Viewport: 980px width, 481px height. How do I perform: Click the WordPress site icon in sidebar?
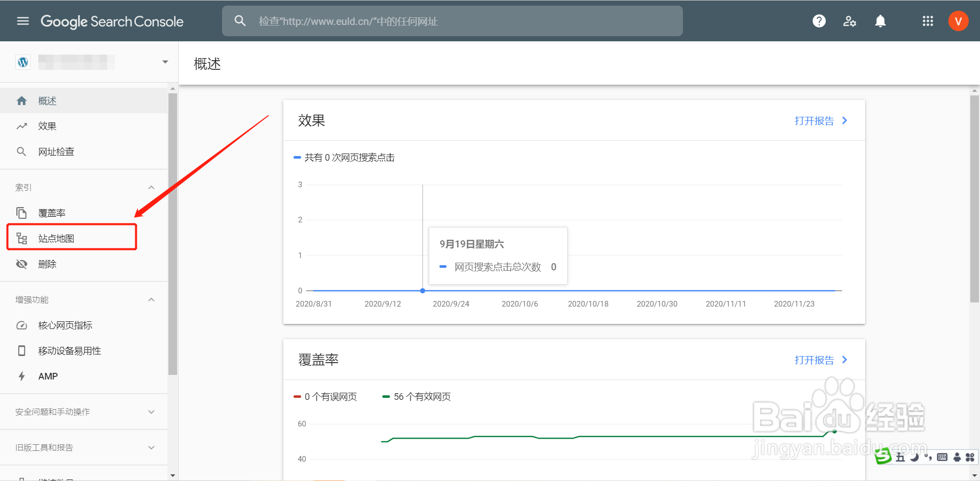pos(22,62)
